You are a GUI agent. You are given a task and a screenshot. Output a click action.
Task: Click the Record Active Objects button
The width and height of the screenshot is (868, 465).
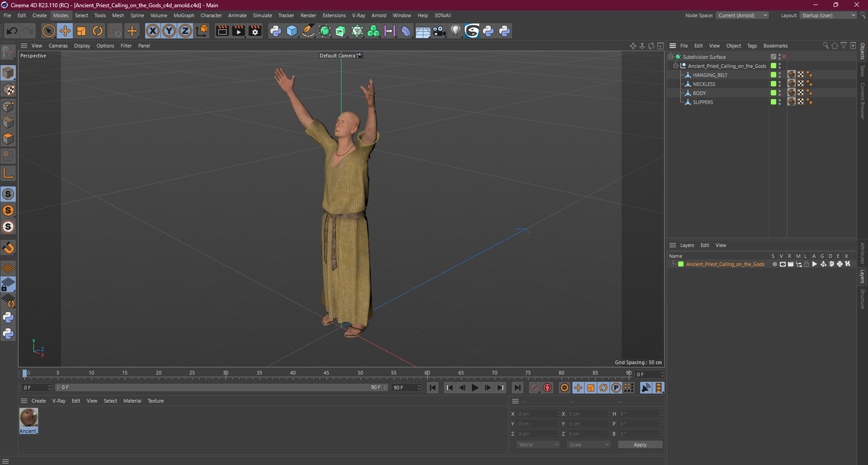(x=535, y=388)
